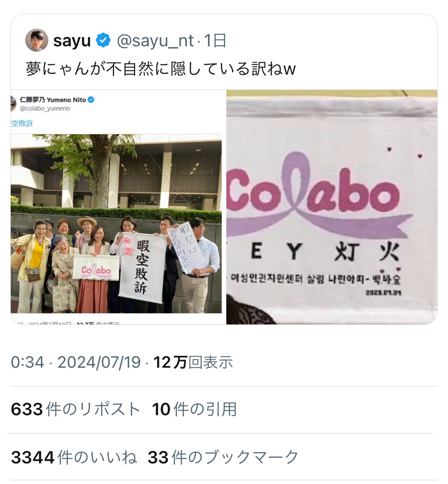The height and width of the screenshot is (484, 448).
Task: Open sayu's profile avatar
Action: click(x=37, y=40)
